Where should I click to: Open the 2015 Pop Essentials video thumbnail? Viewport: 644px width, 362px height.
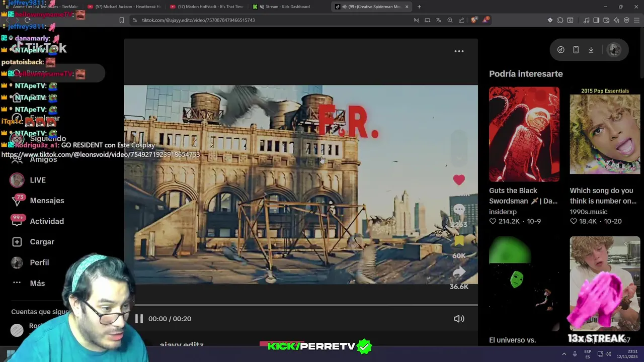pyautogui.click(x=605, y=134)
